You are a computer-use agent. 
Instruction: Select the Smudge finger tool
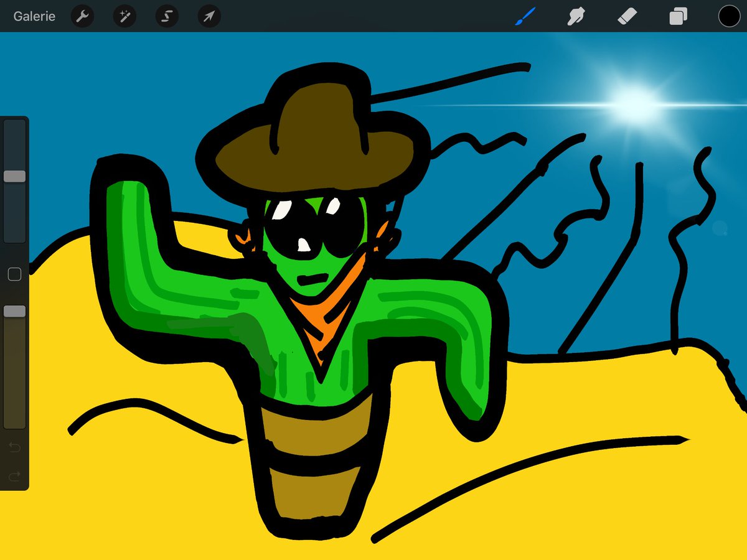click(x=576, y=16)
